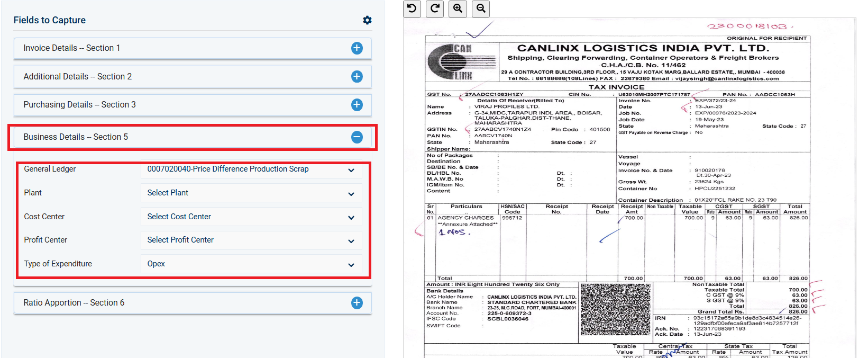Screen dimensions: 868x358
Task: Open the Select Cost Center dropdown
Action: pyautogui.click(x=251, y=217)
